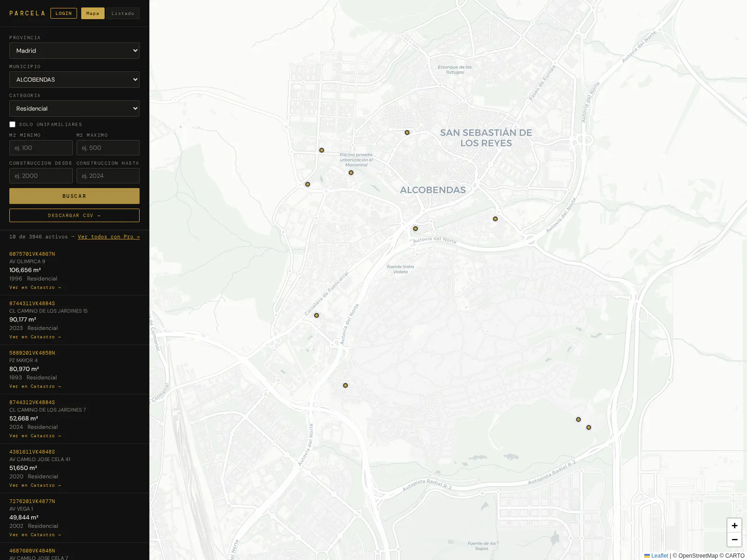Click Descargar CSV button
This screenshot has width=747, height=560.
pos(74,215)
